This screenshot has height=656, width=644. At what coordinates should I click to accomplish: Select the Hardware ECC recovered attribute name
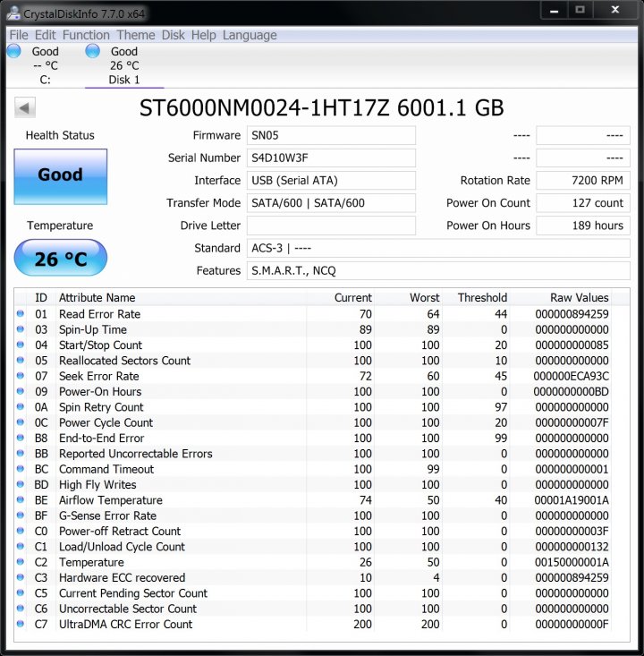click(122, 578)
